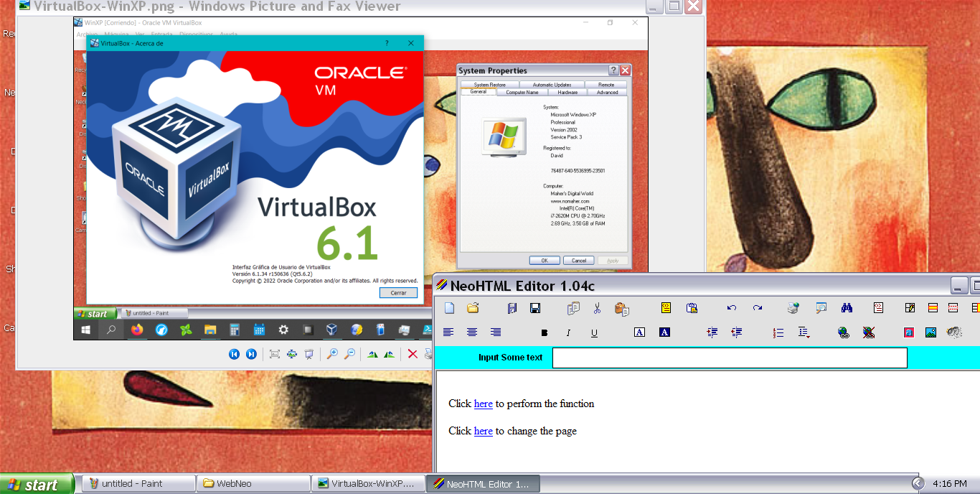980x494 pixels.
Task: Print the page using the printer icon
Action: (x=793, y=308)
